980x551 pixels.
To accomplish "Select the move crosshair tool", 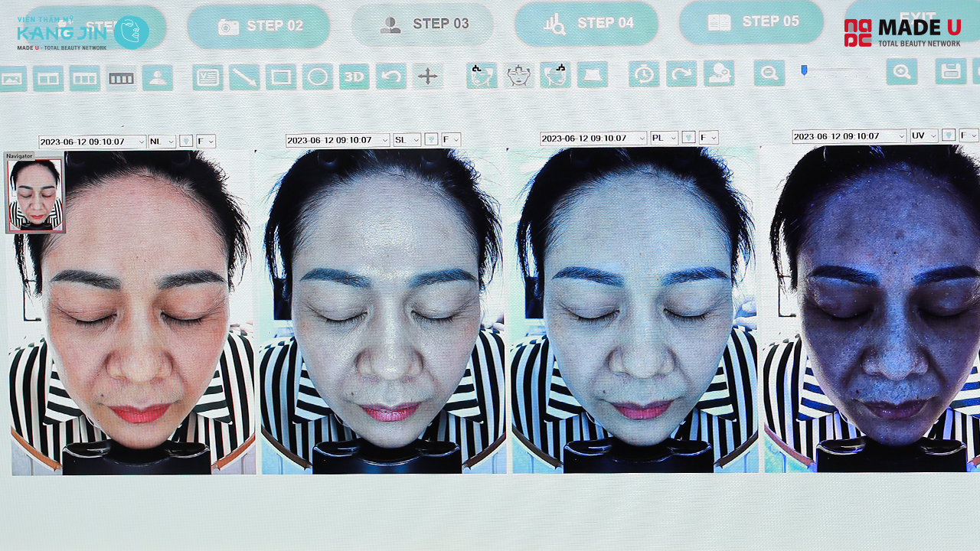I will [427, 77].
